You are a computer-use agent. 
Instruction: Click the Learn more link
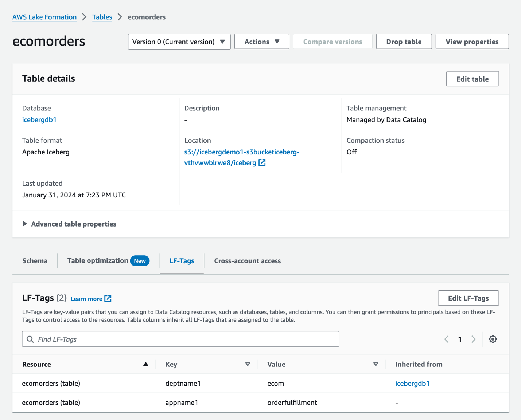(86, 299)
